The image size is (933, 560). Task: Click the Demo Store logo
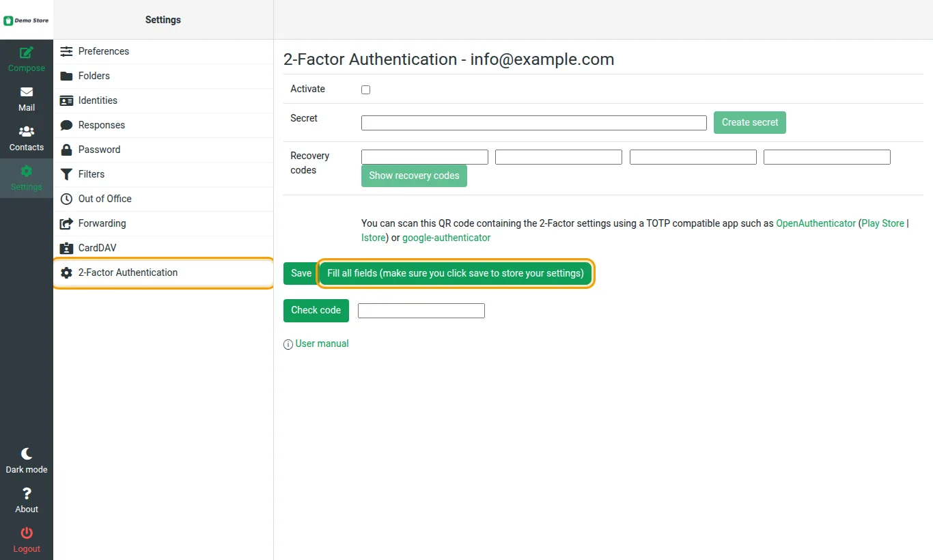point(27,20)
